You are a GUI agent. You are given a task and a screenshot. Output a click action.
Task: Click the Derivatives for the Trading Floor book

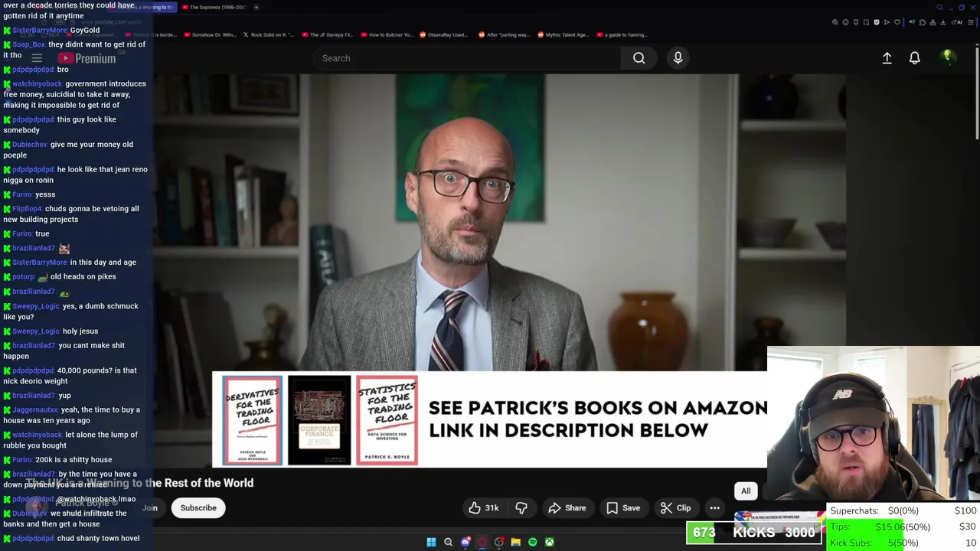click(252, 420)
